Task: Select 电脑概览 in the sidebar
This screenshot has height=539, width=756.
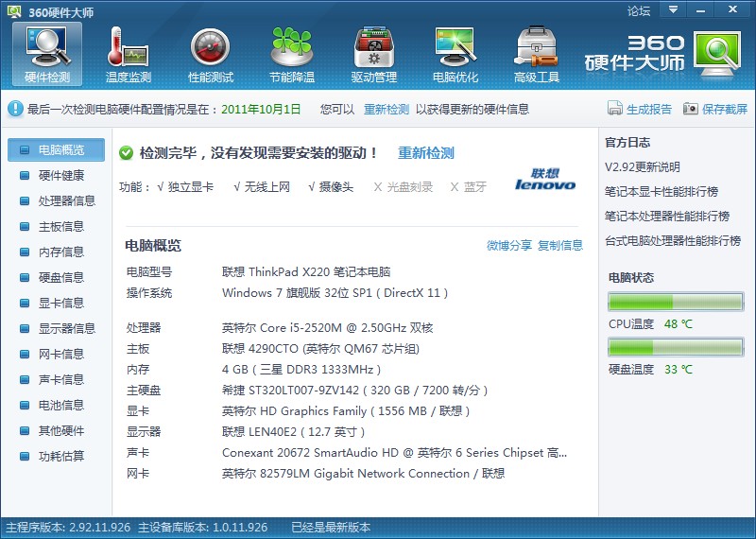Action: click(56, 149)
